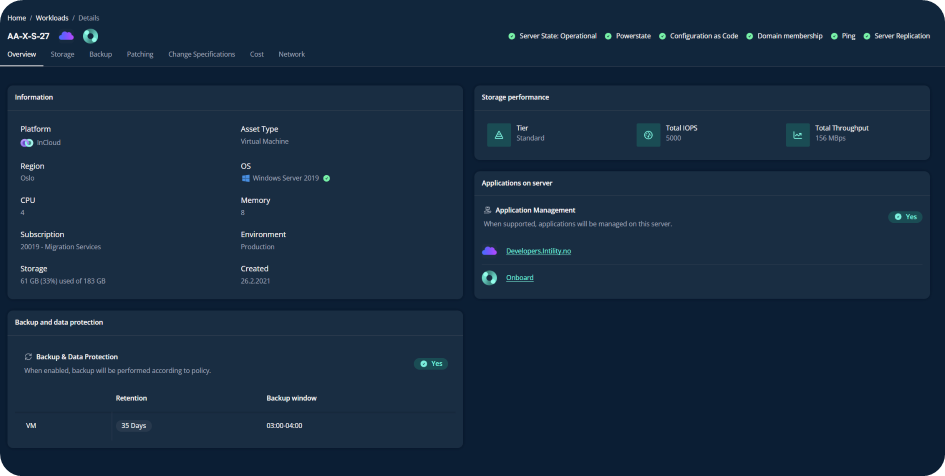Click the Total Throughput chart icon
This screenshot has height=476, width=945.
click(x=798, y=135)
